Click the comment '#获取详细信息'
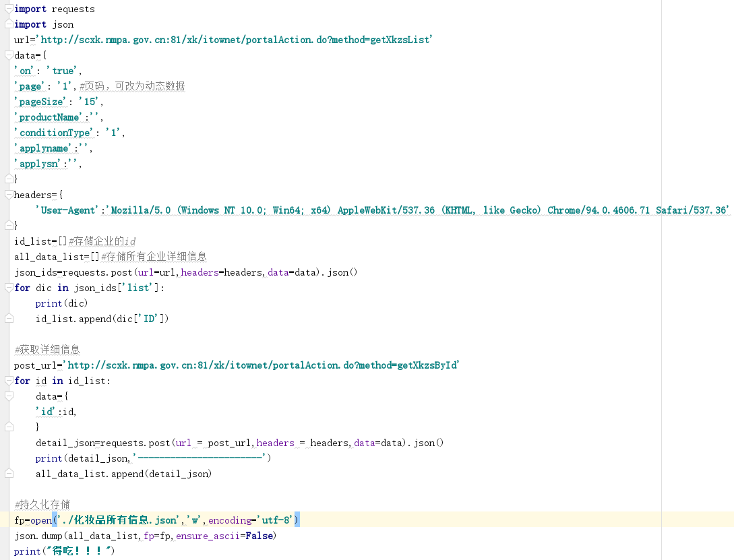734x560 pixels. click(x=47, y=350)
